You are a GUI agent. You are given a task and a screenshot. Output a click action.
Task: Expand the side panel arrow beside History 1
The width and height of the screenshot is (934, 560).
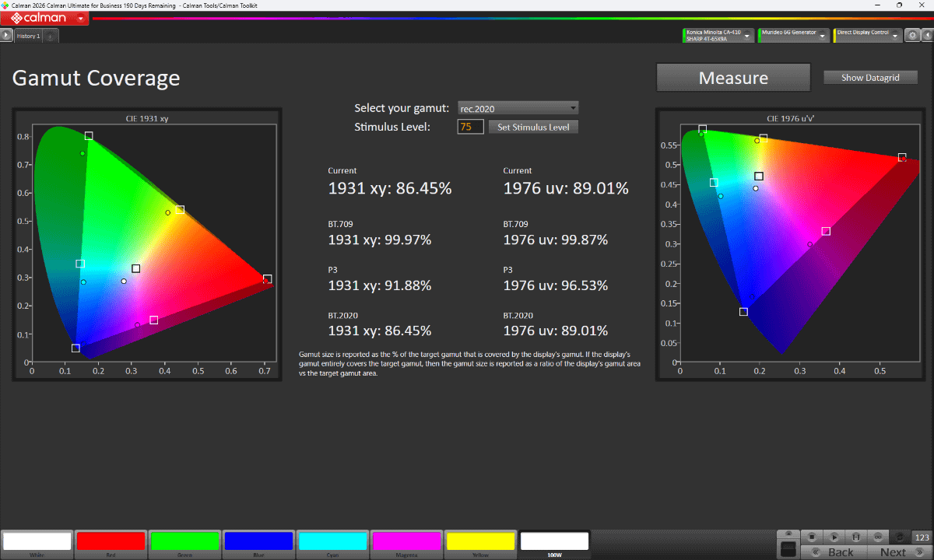tap(6, 36)
